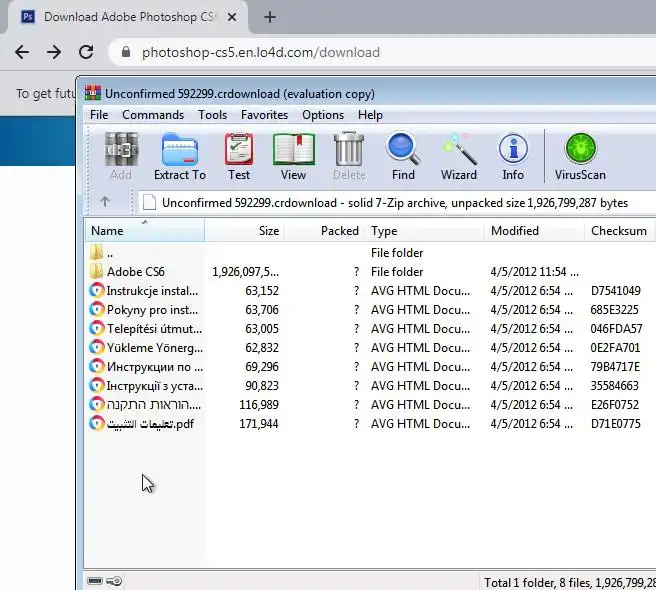Close the Download Adobe Photoshop tab
Screen dimensions: 656x590
[x=232, y=17]
